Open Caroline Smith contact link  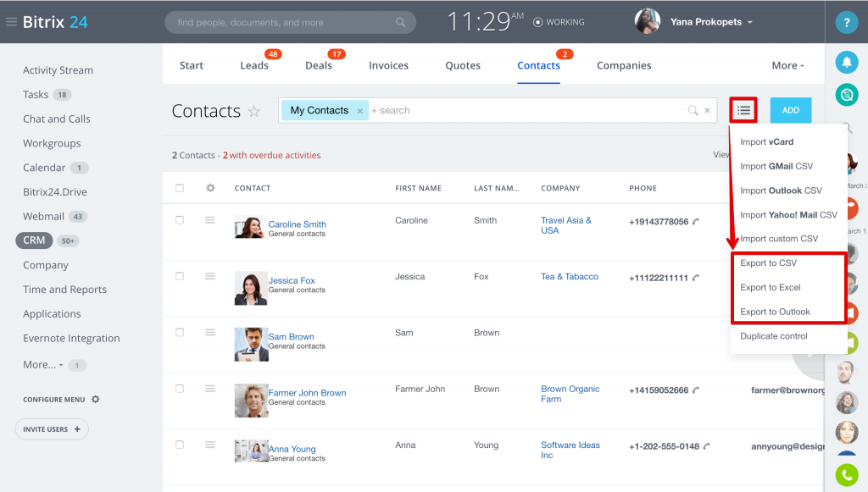[298, 224]
